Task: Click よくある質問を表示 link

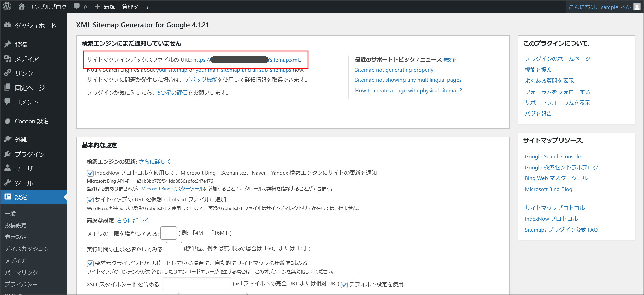Action: pyautogui.click(x=549, y=81)
